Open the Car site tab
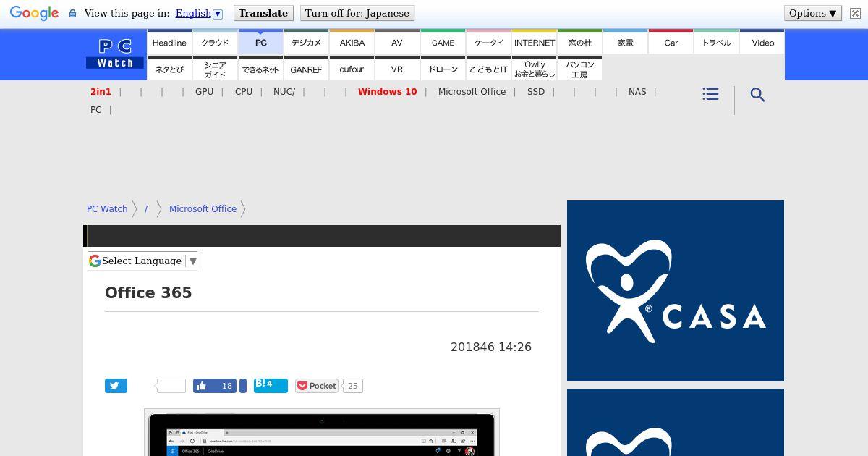Viewport: 868px width, 456px height. coord(671,42)
